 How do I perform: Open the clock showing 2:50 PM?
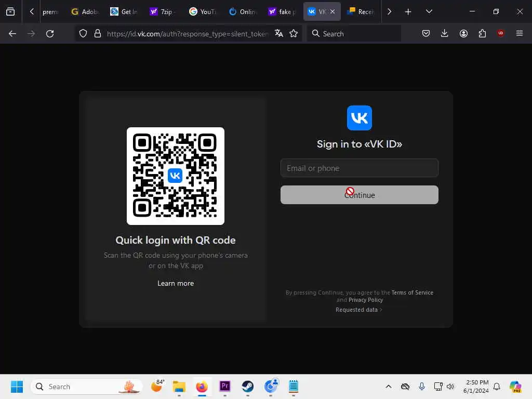[x=476, y=387]
